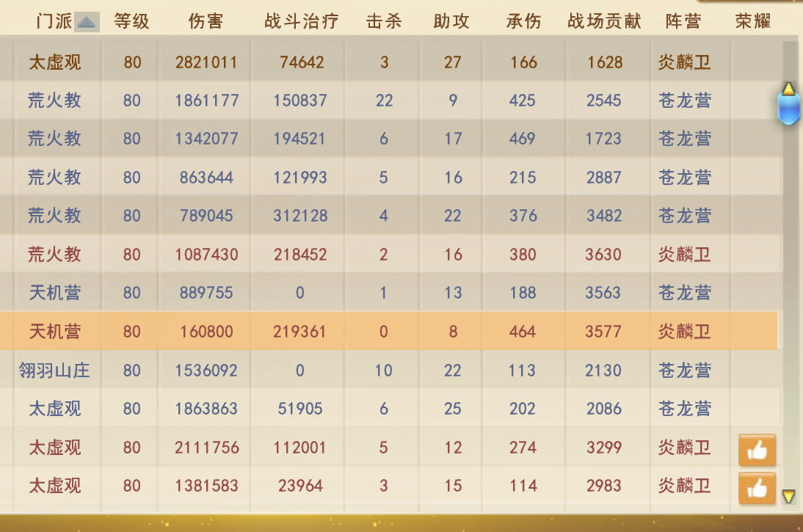Select damage taken value 376
This screenshot has height=532, width=803.
click(x=523, y=216)
